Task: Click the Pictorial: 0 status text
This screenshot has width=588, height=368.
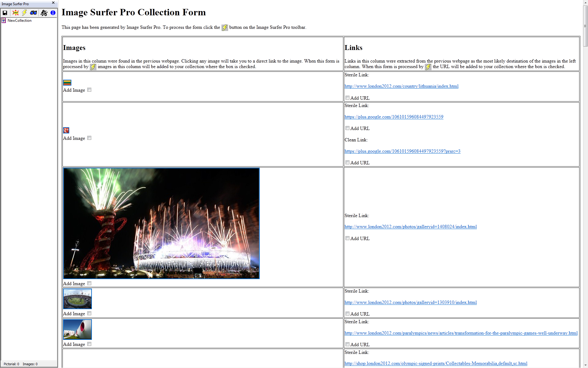Action: [x=11, y=364]
